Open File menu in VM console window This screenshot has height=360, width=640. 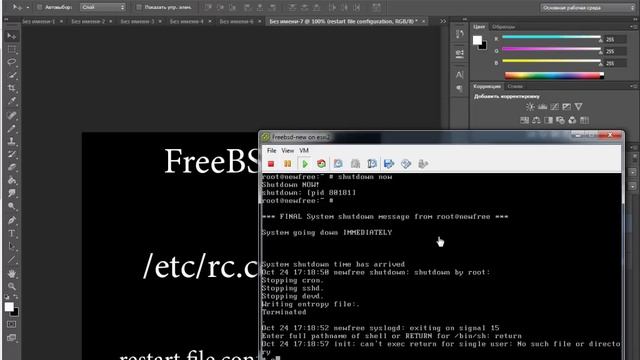tap(271, 151)
